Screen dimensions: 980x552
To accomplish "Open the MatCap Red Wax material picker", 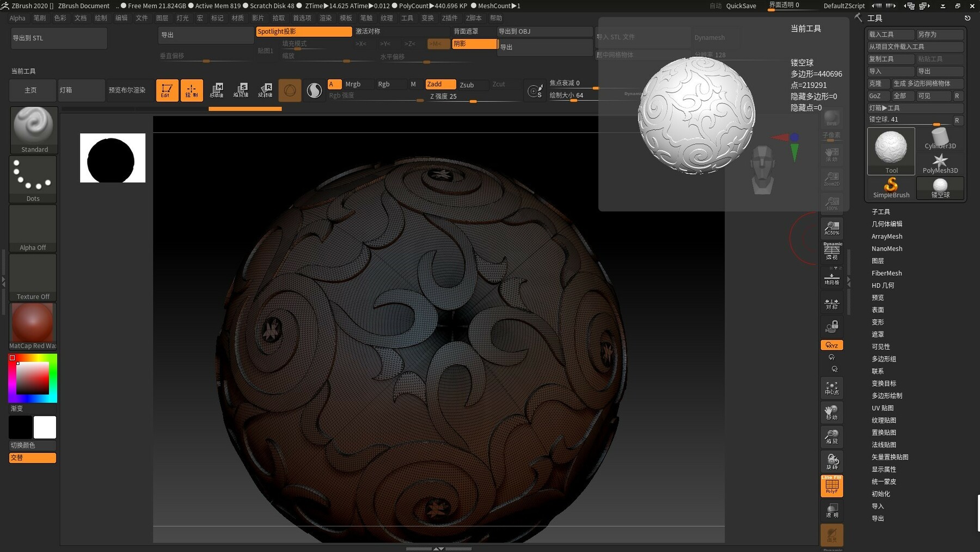I will (x=32, y=323).
